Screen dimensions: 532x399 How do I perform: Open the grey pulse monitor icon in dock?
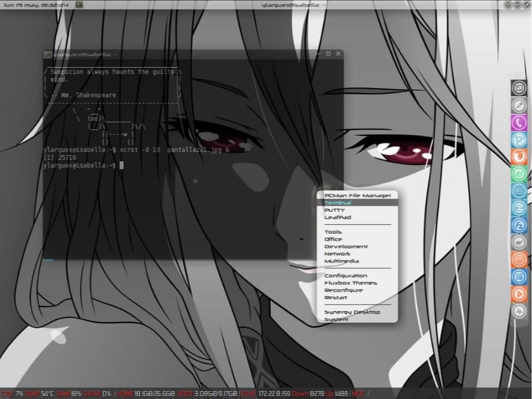[x=519, y=311]
